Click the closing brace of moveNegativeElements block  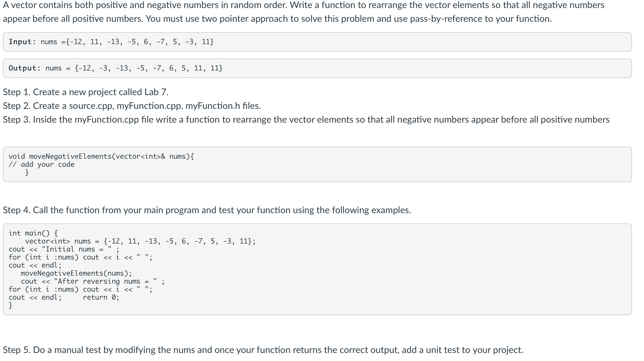tap(27, 172)
